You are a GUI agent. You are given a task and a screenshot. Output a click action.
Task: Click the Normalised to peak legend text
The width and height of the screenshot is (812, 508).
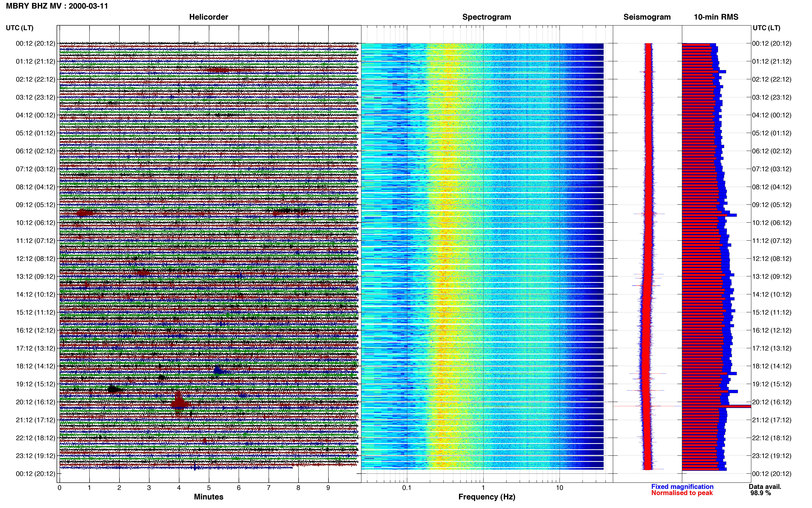coord(682,493)
